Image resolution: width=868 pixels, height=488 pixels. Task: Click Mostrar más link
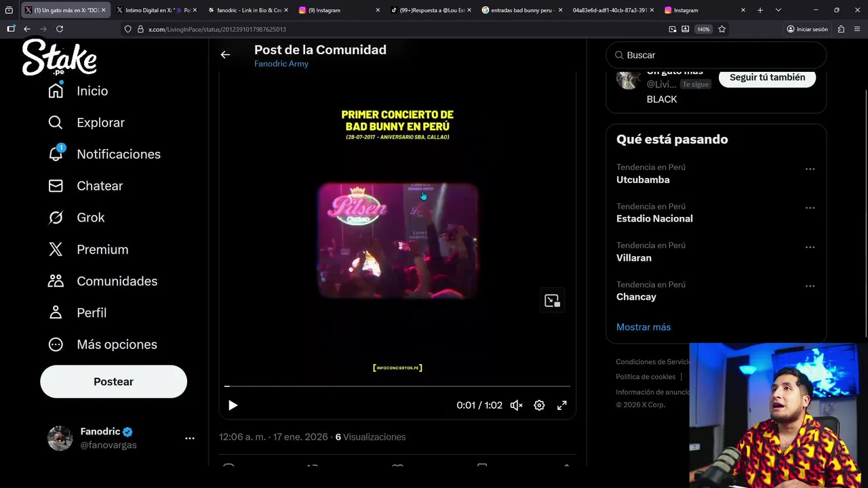(x=644, y=327)
